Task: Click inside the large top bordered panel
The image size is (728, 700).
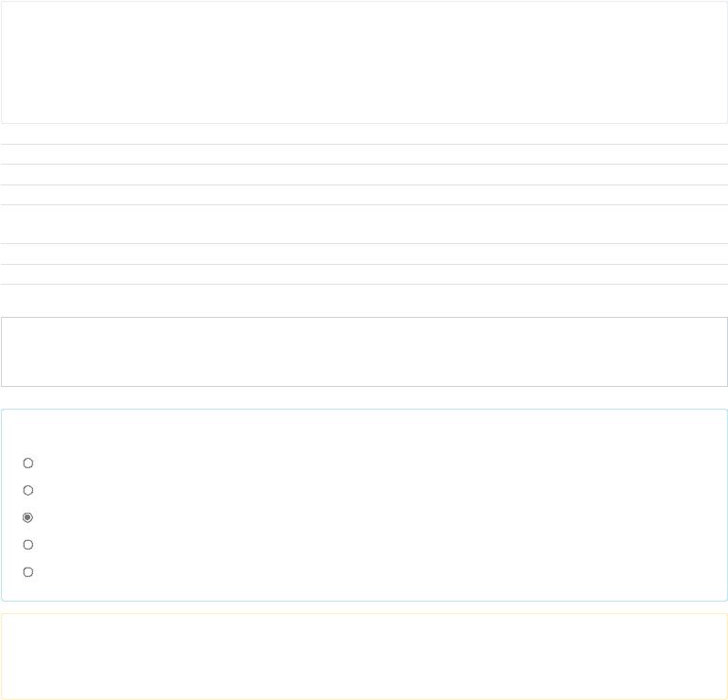Action: tap(364, 62)
